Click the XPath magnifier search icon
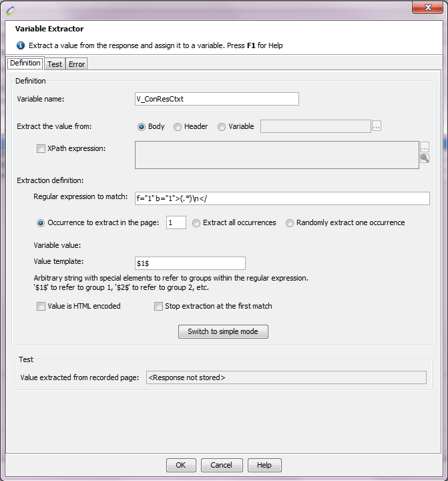 click(x=424, y=158)
